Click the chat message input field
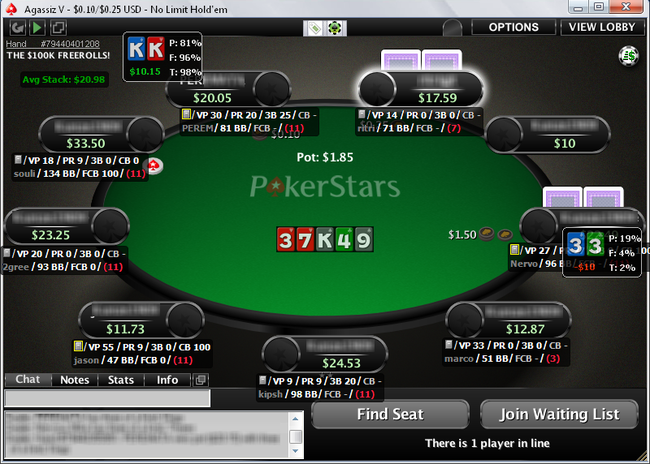Screen dimensions: 650x464 (x=107, y=398)
